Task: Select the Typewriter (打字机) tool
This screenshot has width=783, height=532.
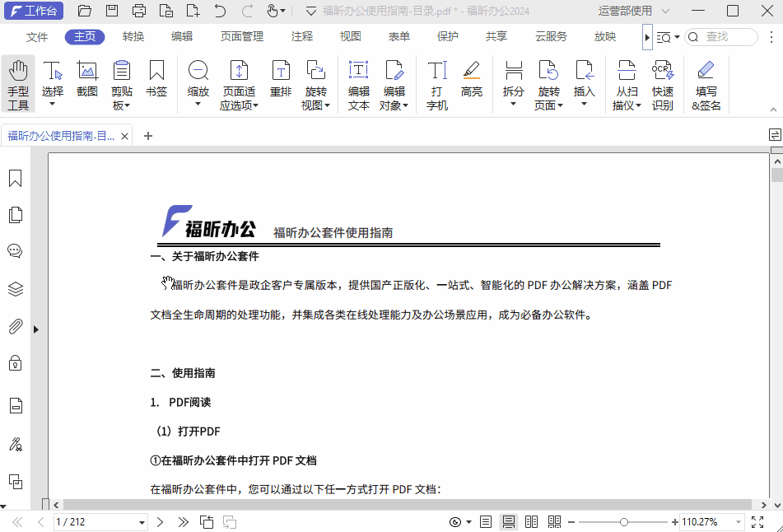Action: (x=436, y=82)
